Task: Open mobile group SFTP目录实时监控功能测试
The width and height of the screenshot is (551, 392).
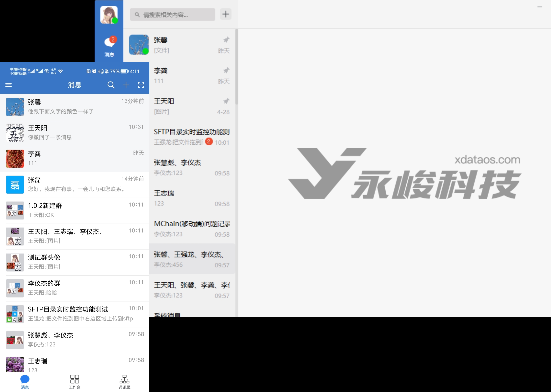Action: [75, 314]
